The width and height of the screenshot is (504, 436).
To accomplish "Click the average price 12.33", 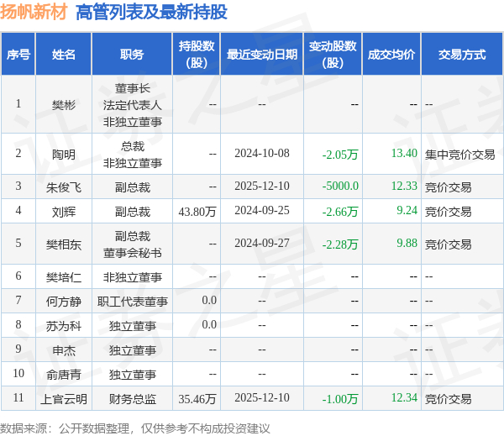I will [x=404, y=186].
